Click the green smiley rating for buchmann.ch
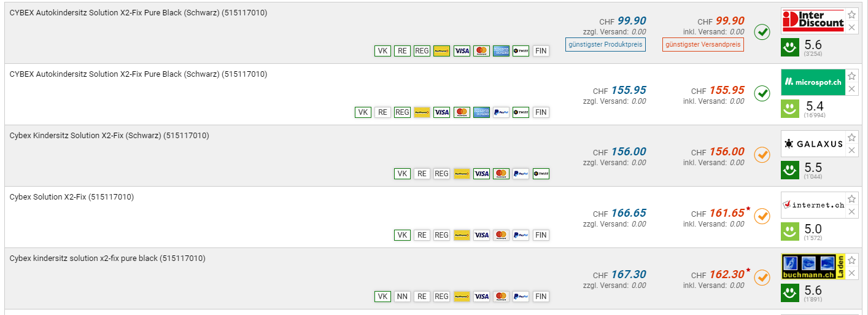Screen dimensions: 868x315 [789, 293]
